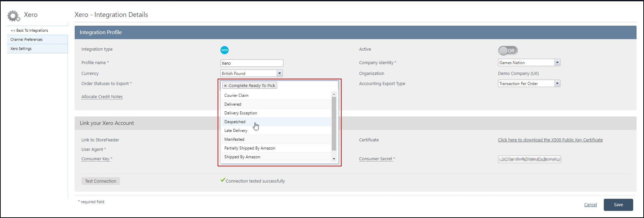Focus the Profile name input field
Screen dimensions: 644x218
pos(252,63)
